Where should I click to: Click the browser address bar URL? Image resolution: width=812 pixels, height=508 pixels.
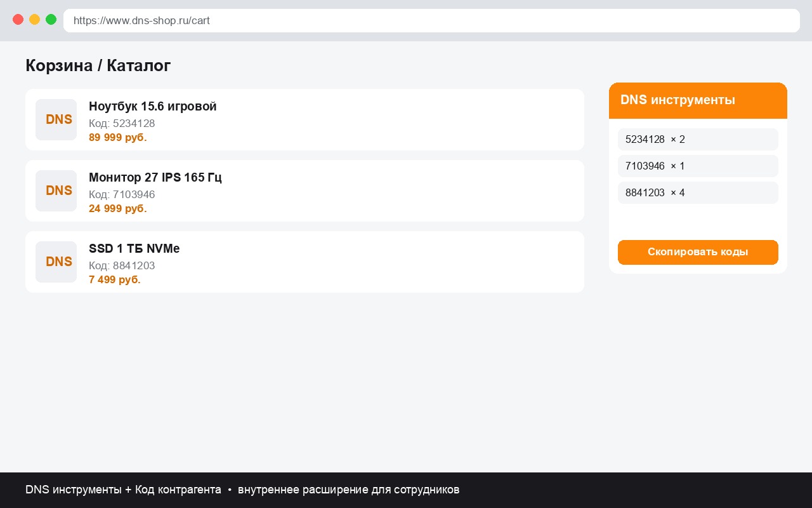pos(431,20)
